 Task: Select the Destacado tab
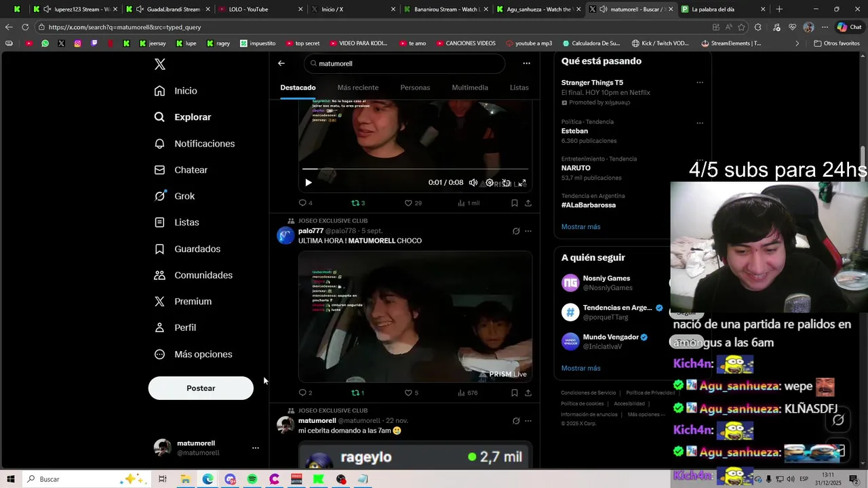[x=298, y=87]
